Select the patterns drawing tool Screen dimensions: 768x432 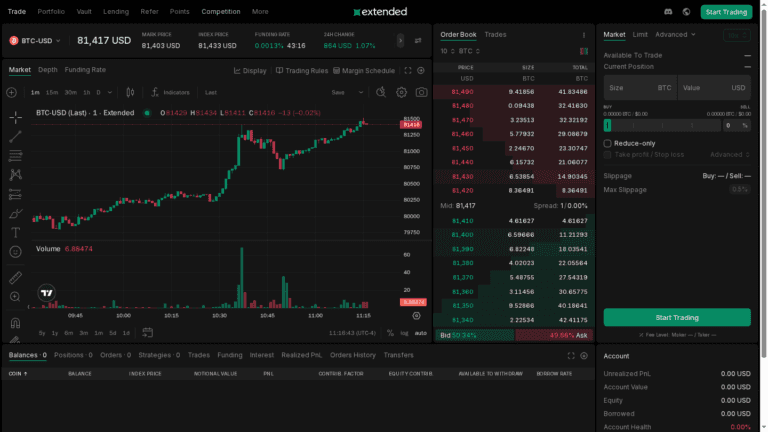tap(16, 175)
